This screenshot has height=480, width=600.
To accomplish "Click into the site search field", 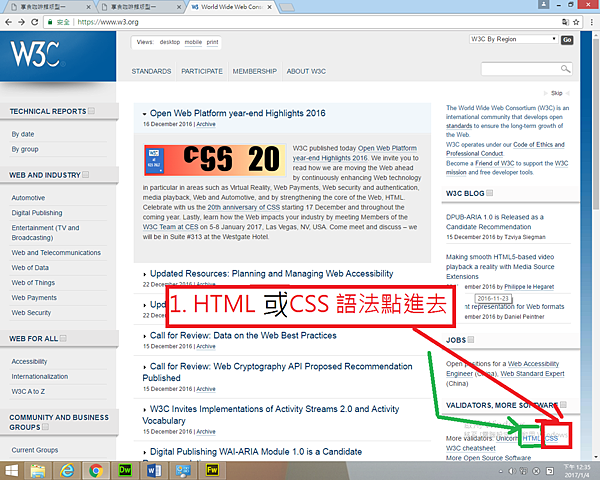I will [x=520, y=69].
